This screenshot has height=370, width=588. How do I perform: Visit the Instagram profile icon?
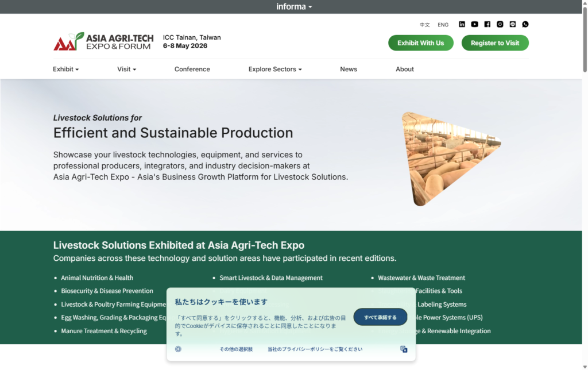pyautogui.click(x=500, y=24)
